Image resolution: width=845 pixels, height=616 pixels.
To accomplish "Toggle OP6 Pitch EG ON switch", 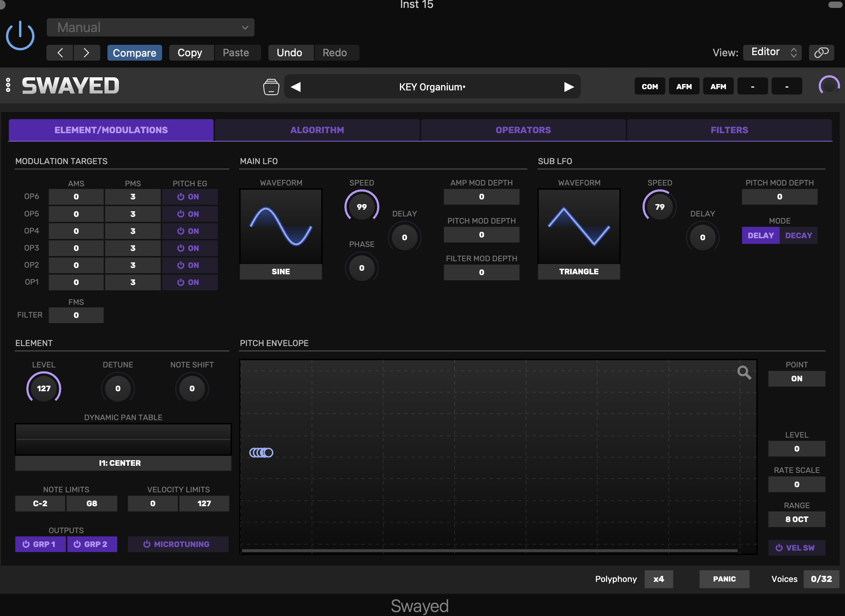I will point(189,197).
